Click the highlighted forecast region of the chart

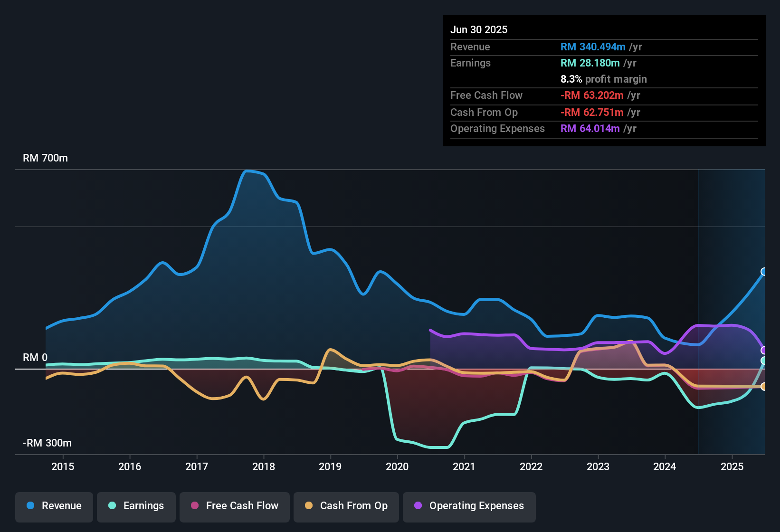coord(732,309)
